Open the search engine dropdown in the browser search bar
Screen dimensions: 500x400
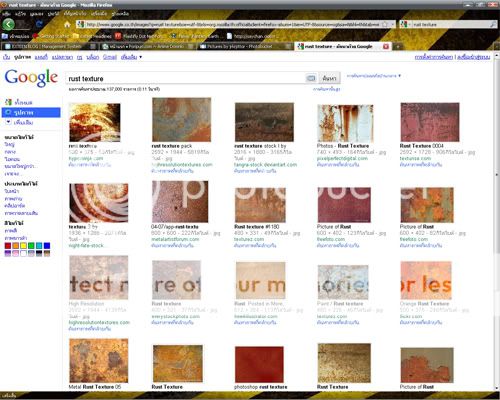405,24
